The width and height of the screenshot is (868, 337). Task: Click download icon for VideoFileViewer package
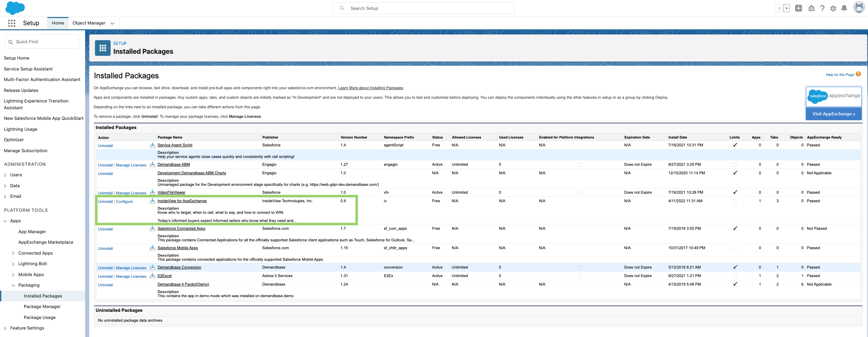click(152, 192)
